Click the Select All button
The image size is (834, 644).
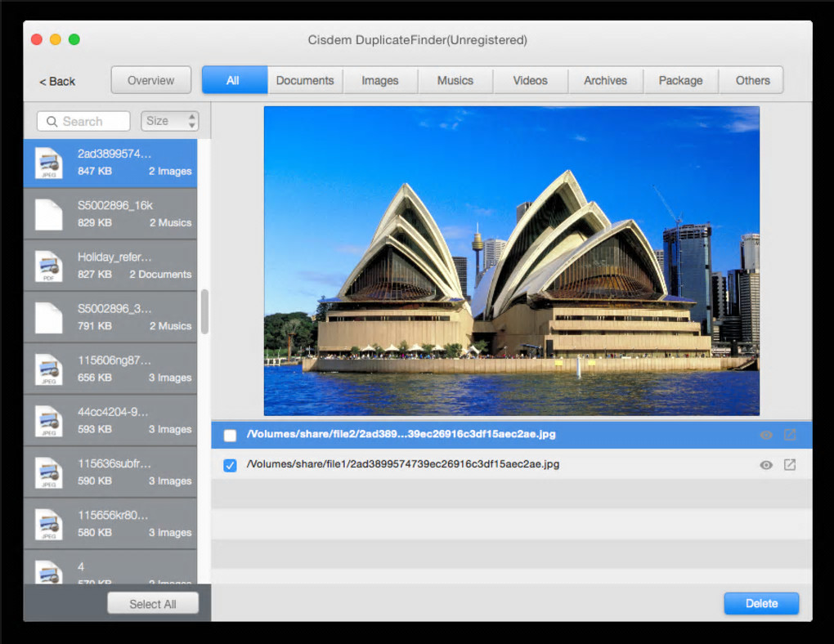(x=153, y=604)
